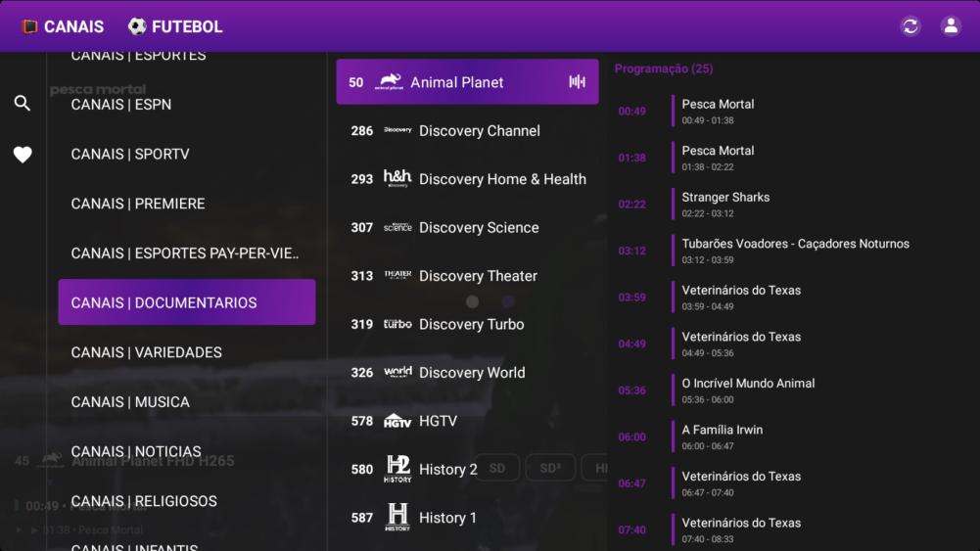Play channel 326 Discovery World
Screen dimensions: 980x551
point(468,372)
